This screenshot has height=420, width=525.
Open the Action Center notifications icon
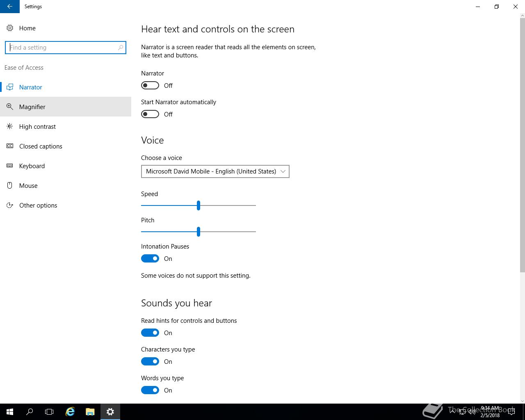511,412
